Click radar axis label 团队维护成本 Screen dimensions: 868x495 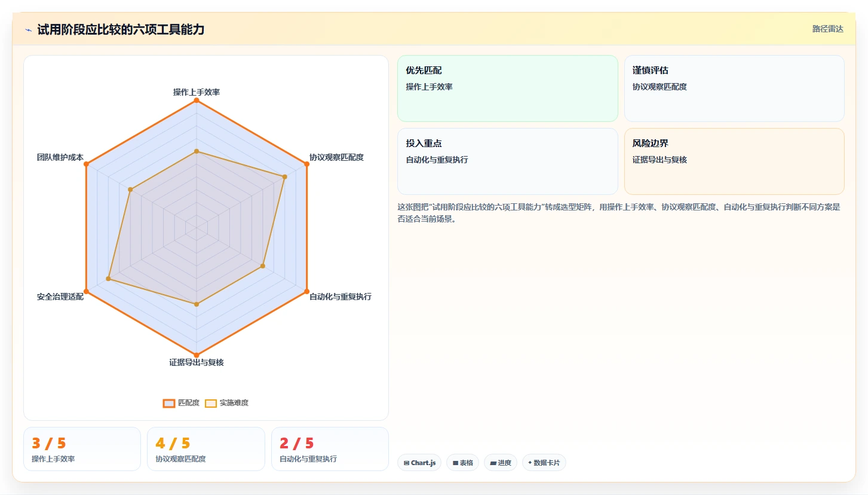(x=60, y=157)
